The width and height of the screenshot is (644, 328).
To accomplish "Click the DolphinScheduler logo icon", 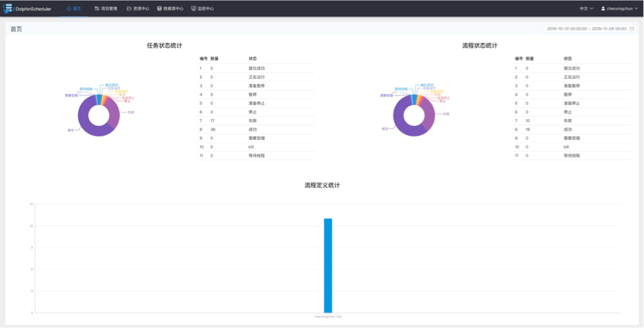I will pos(8,9).
